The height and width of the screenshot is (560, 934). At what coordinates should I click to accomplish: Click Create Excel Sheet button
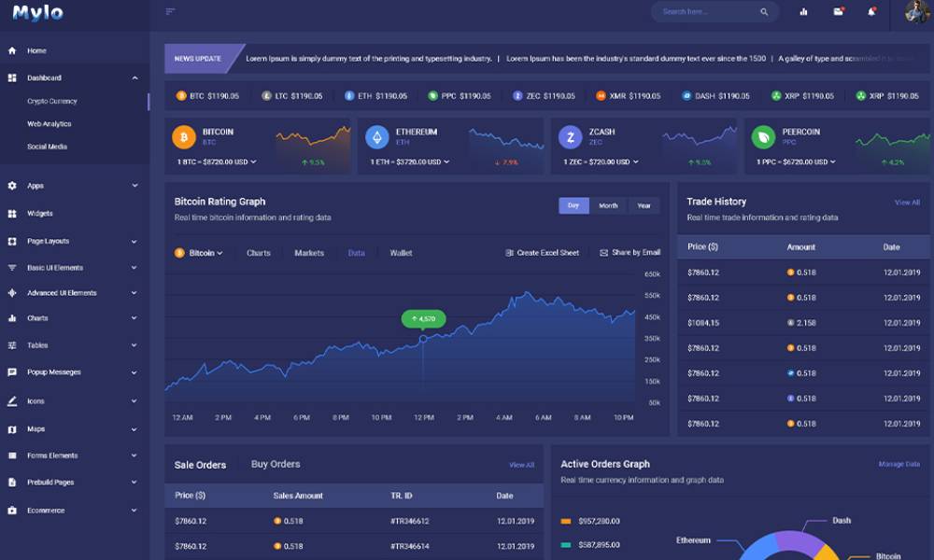click(543, 253)
